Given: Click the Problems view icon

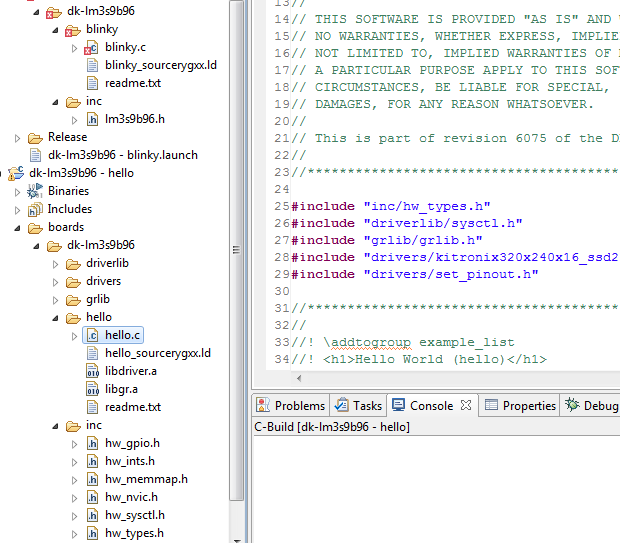Looking at the screenshot, I should (263, 405).
